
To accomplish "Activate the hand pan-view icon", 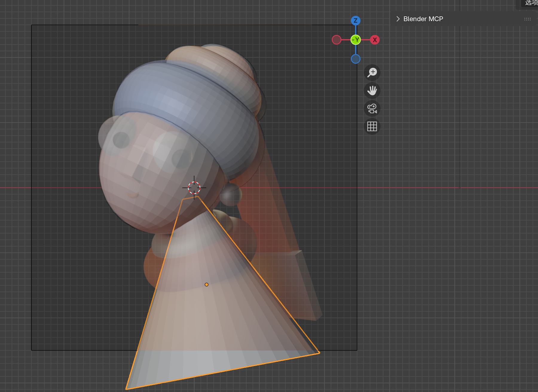I will click(x=372, y=91).
